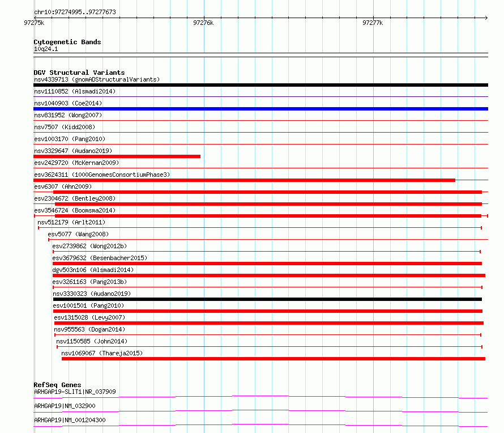Select esv3261163 (Pang2013b) label
Screen dimensions: 504x433
[89, 282]
